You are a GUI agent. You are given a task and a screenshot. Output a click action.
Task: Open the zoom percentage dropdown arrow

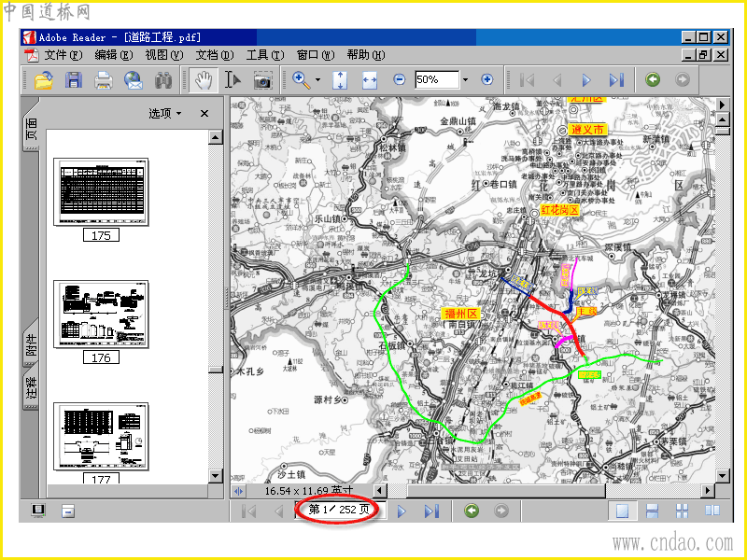click(465, 79)
